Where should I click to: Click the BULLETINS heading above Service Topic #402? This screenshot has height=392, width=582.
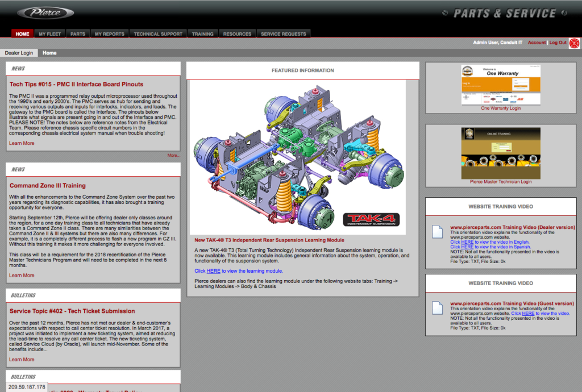tap(23, 295)
